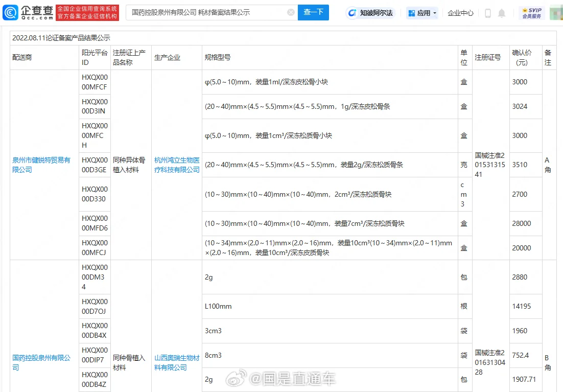The image size is (563, 392).
Task: Clear the search box using the × icon
Action: (291, 12)
